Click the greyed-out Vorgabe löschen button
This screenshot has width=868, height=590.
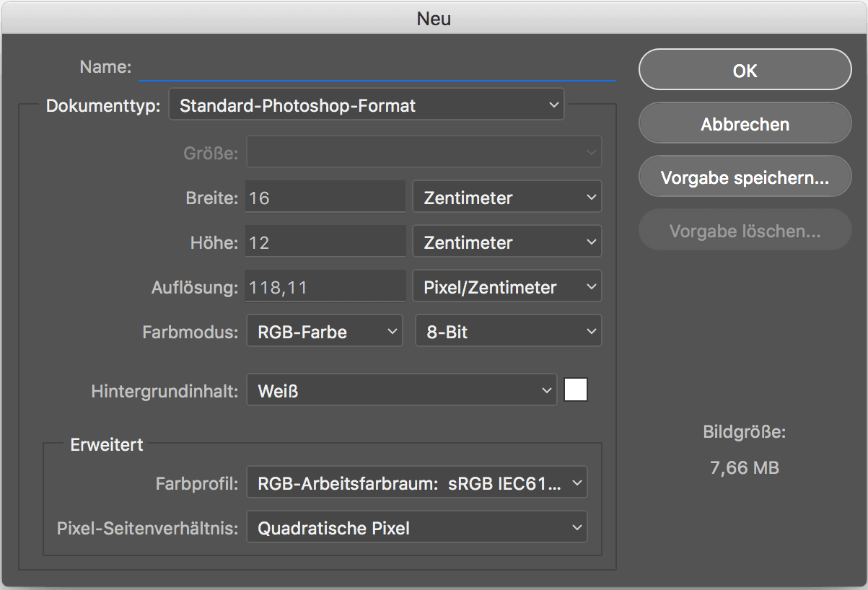click(x=745, y=231)
